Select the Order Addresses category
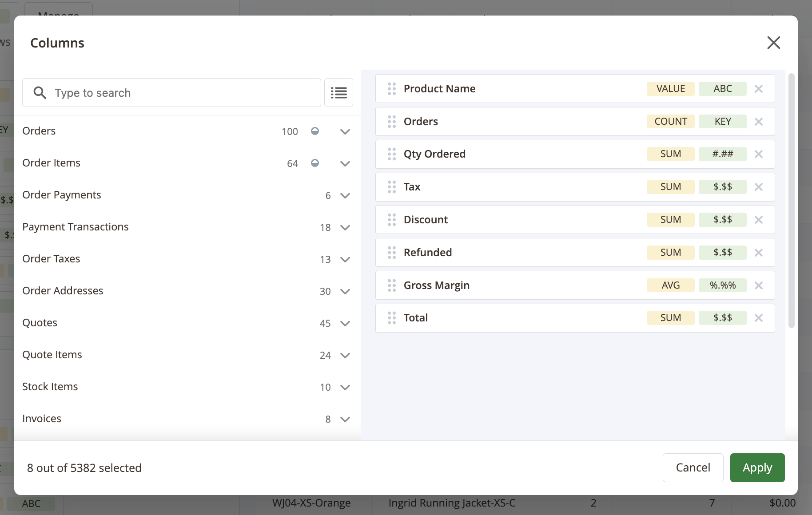The image size is (812, 515). [63, 291]
